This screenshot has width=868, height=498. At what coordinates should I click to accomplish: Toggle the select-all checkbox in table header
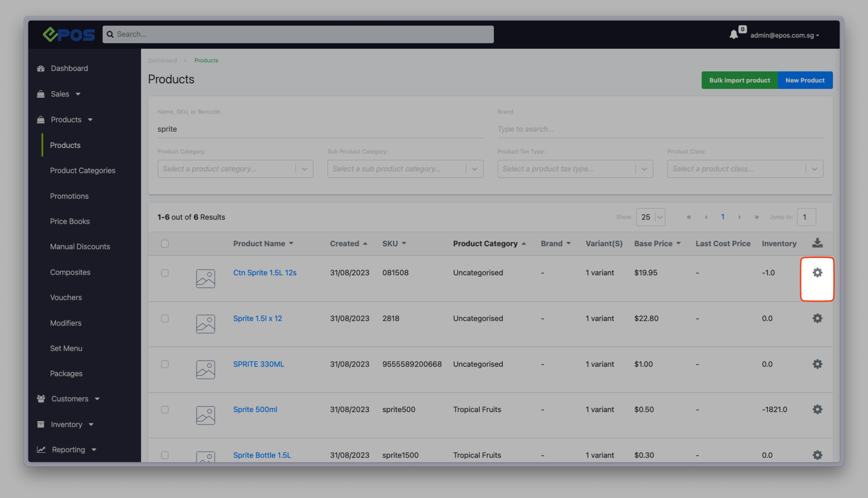coord(165,243)
